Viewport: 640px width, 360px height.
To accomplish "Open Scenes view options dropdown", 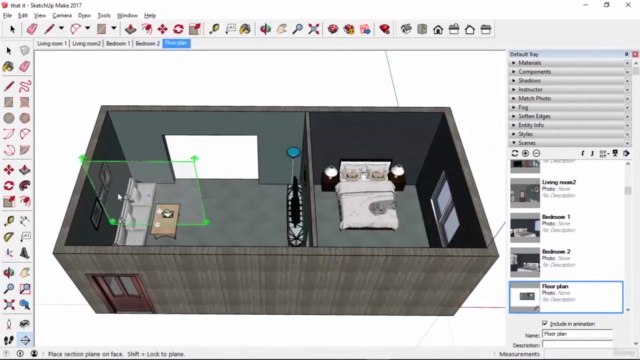I will (x=604, y=153).
